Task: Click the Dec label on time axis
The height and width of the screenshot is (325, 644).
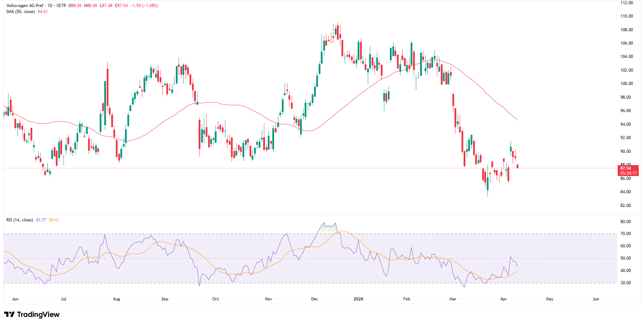Action: tap(314, 299)
